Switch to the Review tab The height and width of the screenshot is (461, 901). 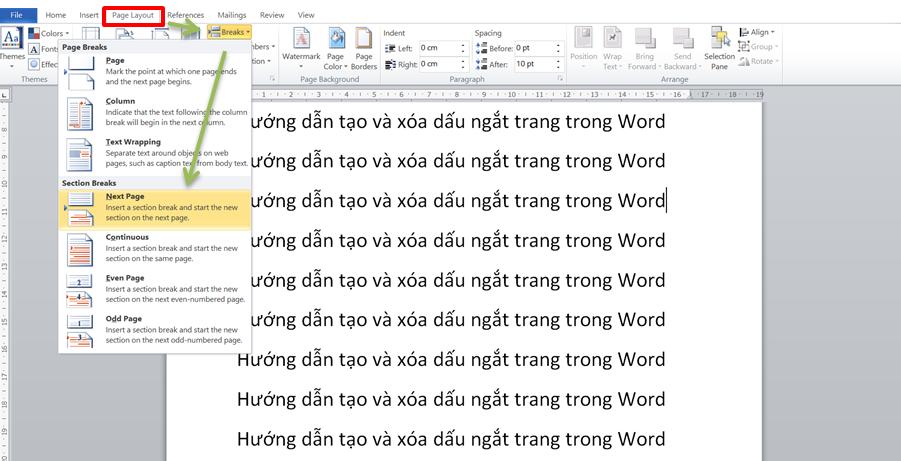coord(272,15)
